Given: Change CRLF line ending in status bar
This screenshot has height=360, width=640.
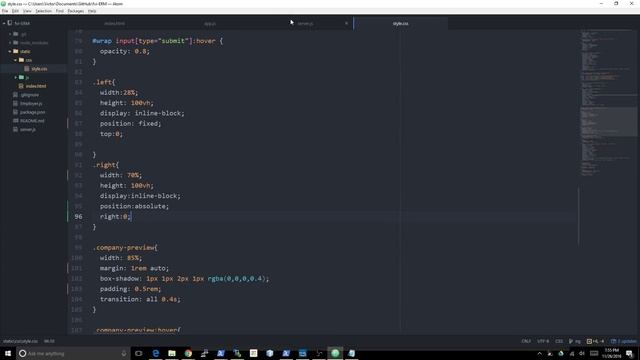Looking at the screenshot, I should (526, 341).
